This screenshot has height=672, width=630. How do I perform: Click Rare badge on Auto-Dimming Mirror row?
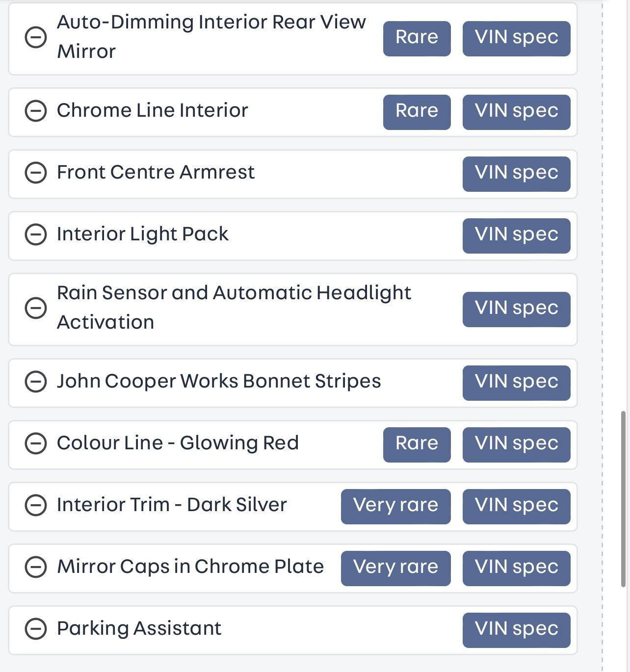(417, 38)
